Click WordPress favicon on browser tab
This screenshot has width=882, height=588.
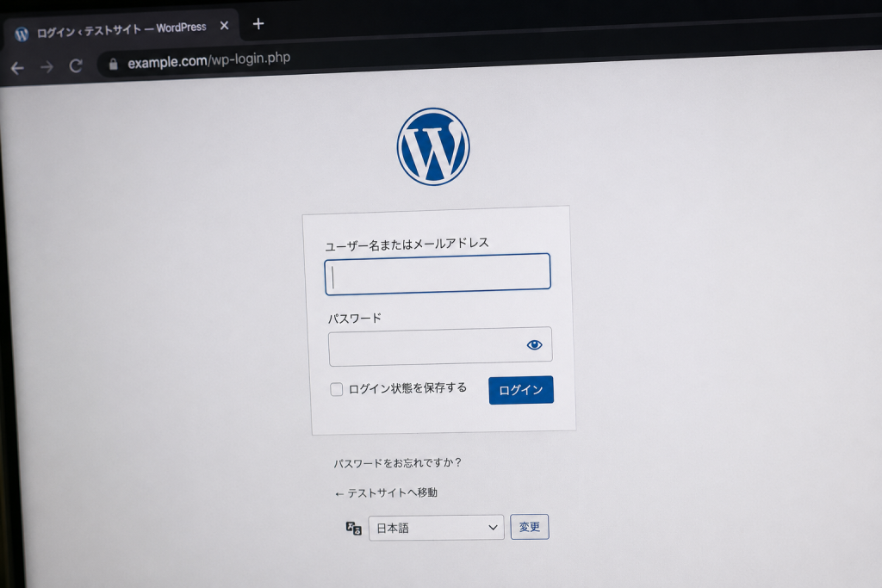[22, 34]
